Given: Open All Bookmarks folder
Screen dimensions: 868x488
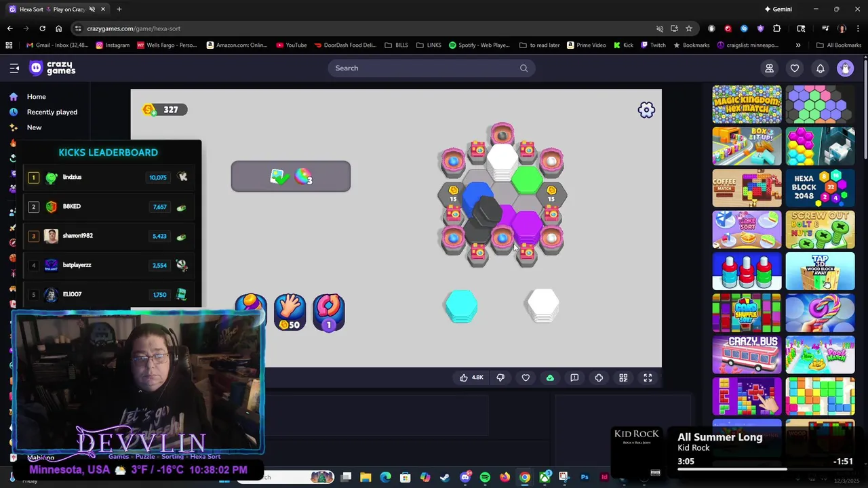Looking at the screenshot, I should point(839,45).
